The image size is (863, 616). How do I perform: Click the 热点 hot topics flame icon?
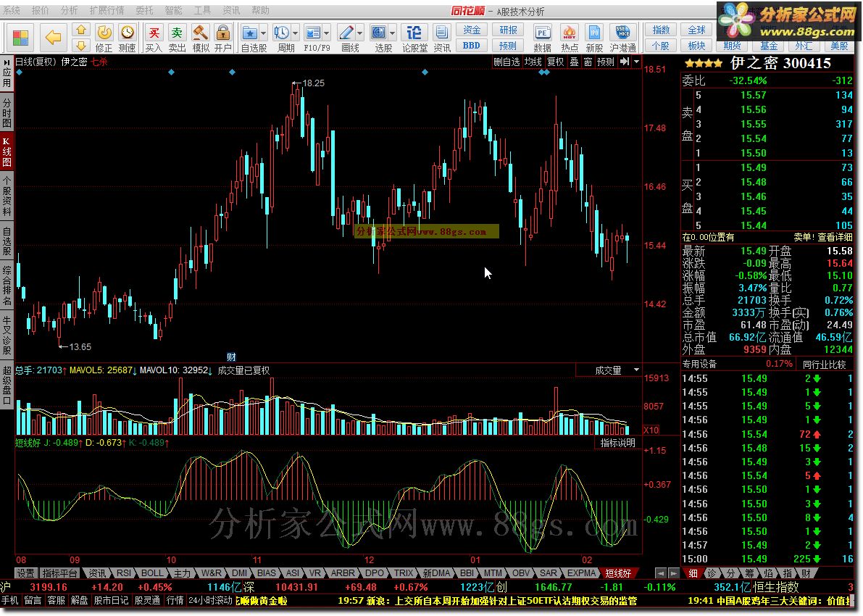(x=569, y=38)
